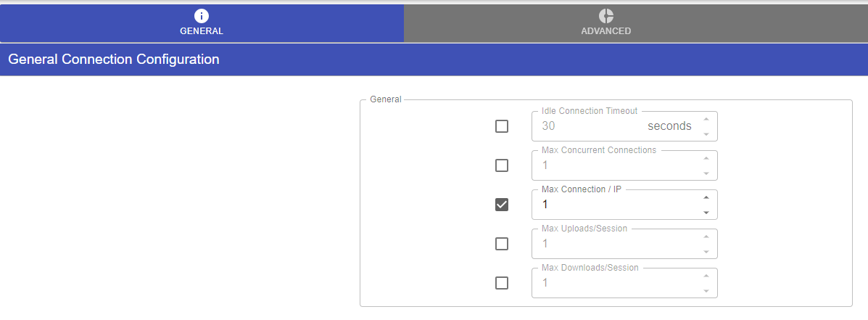Open the ADVANCED tab
The height and width of the screenshot is (320, 868).
(x=605, y=23)
